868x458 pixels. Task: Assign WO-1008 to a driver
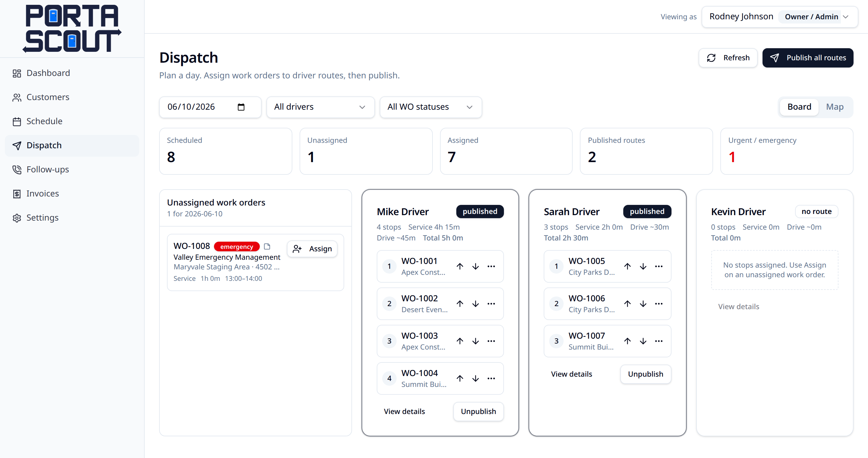coord(312,249)
